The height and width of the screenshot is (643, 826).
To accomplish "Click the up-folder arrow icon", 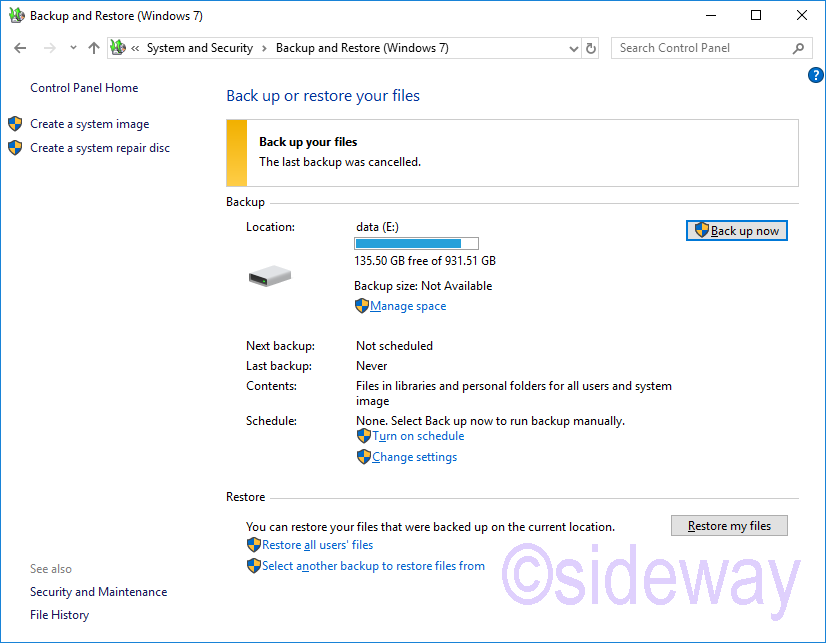I will point(94,48).
